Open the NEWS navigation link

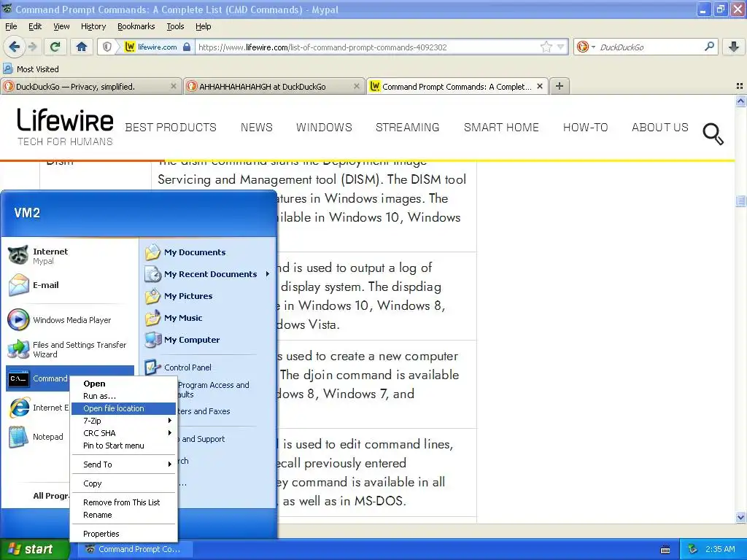256,127
